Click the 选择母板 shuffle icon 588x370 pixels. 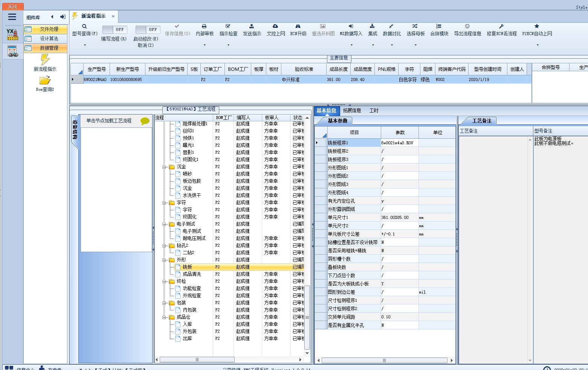[415, 26]
